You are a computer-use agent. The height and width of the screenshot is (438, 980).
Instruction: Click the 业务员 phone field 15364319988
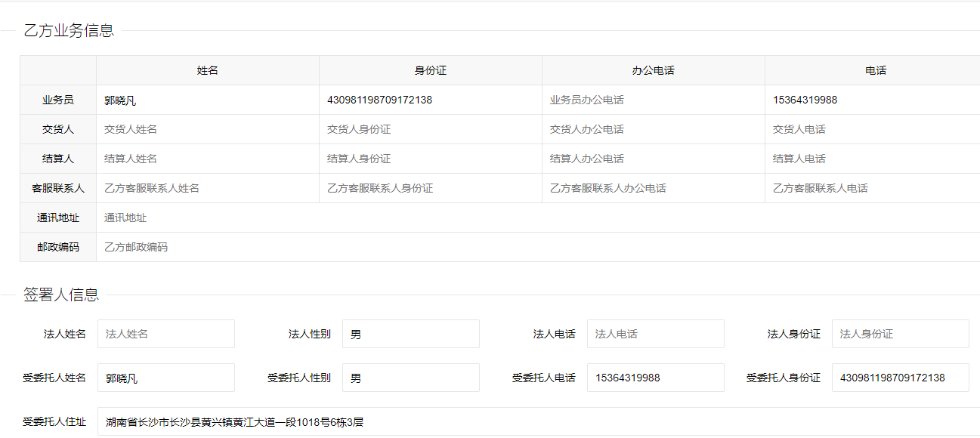(x=872, y=100)
